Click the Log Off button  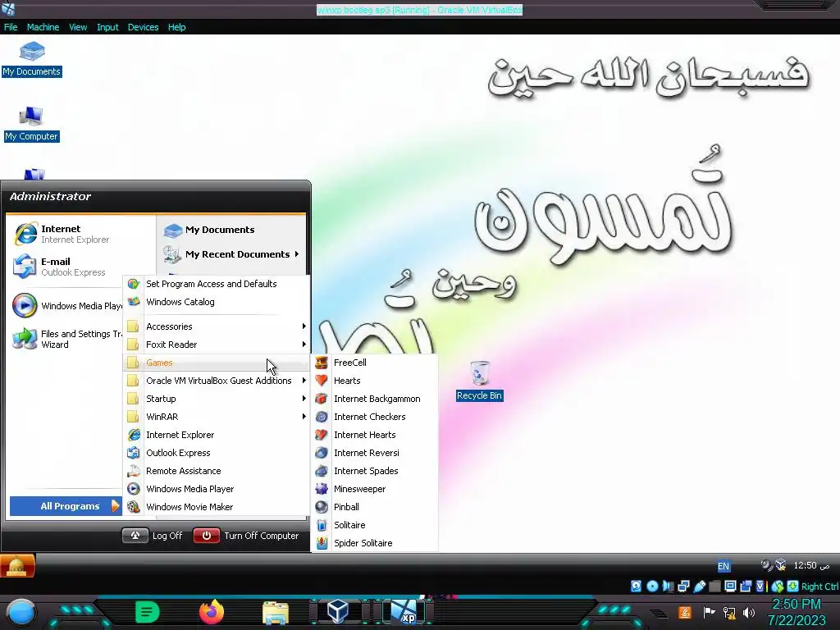(x=153, y=536)
